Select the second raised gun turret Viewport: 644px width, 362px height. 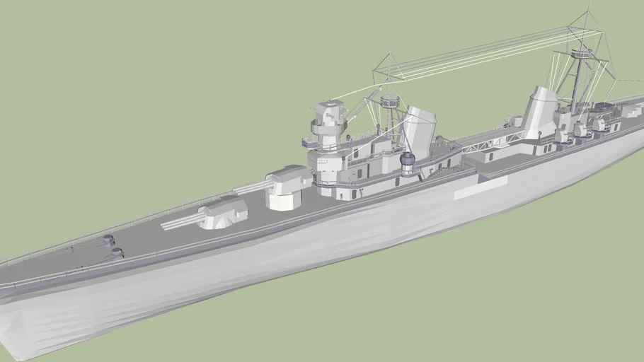pos(287,187)
